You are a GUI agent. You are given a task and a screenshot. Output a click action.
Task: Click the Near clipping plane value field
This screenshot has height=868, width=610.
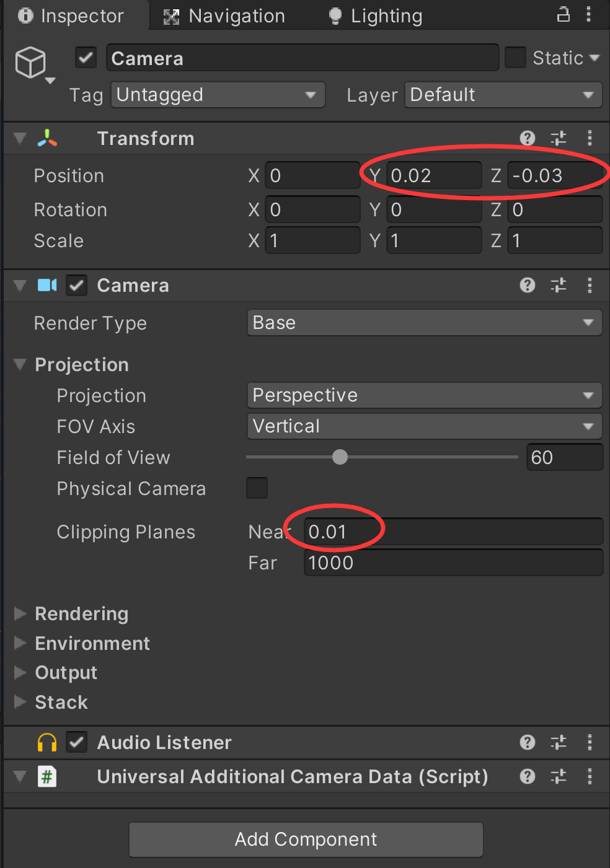[434, 531]
